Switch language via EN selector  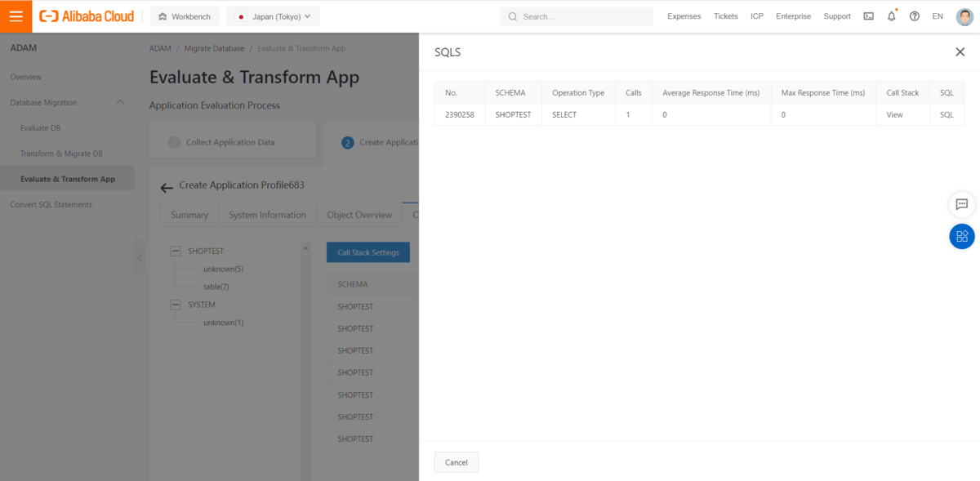click(x=938, y=16)
